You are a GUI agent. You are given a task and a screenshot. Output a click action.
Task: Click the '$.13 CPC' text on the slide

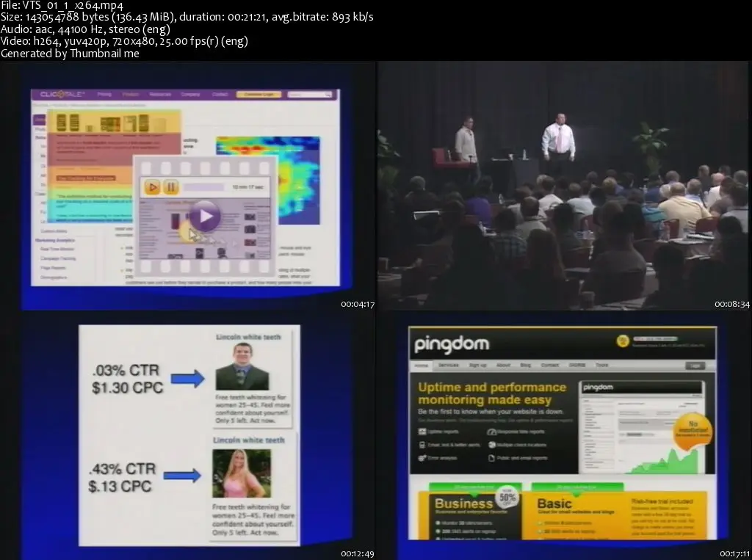click(x=120, y=486)
